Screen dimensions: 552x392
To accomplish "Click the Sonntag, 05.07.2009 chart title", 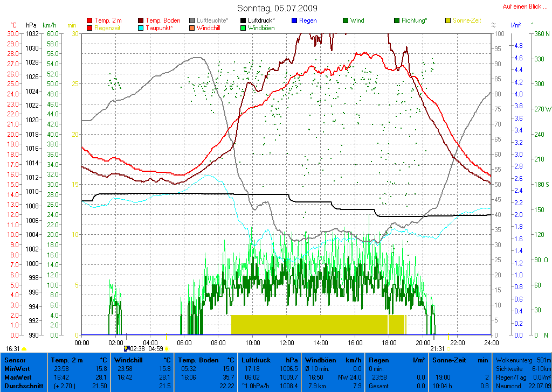I will (277, 8).
